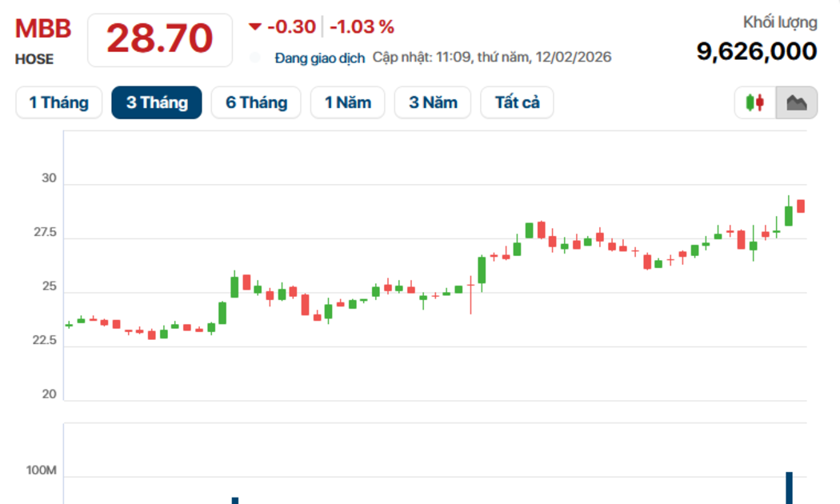Click the long-wick red candle below the 25 gridline
The height and width of the screenshot is (504, 840).
471,295
